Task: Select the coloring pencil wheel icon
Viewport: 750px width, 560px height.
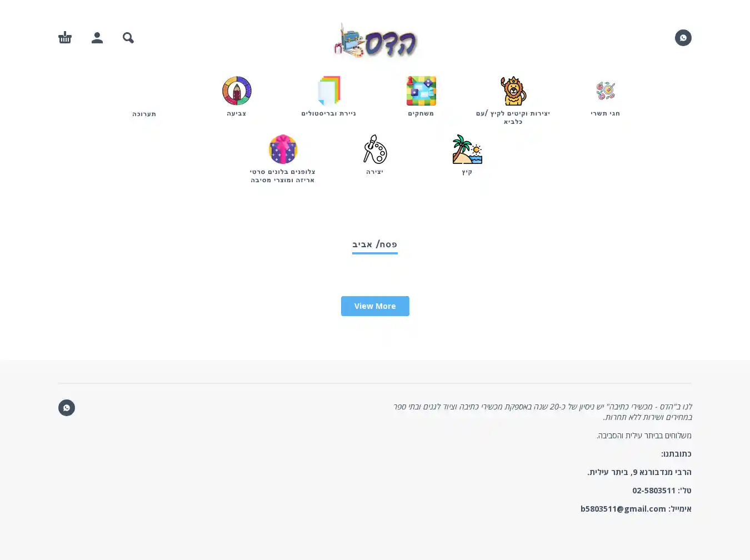Action: tap(237, 91)
